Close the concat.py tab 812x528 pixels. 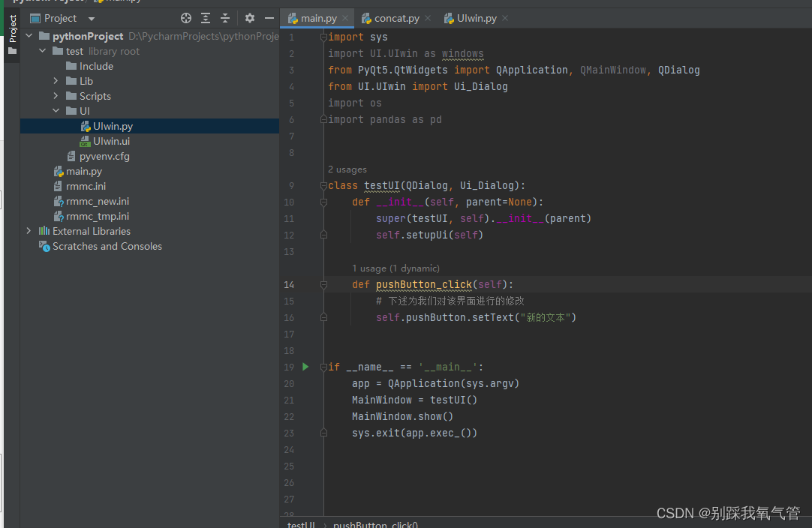[x=428, y=18]
